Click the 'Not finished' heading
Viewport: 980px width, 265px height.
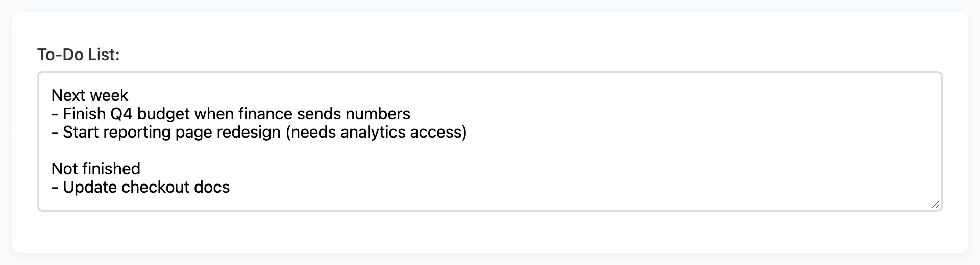pyautogui.click(x=96, y=169)
